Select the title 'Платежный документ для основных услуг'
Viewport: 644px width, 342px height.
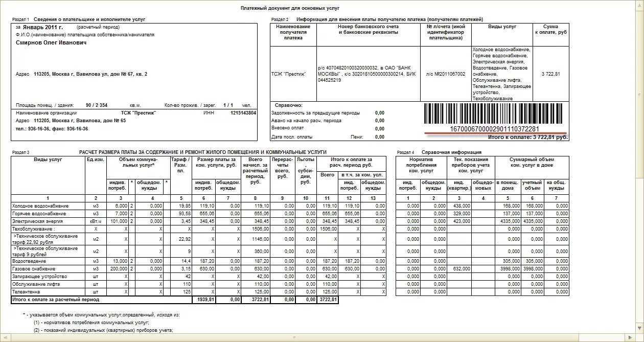pos(290,8)
